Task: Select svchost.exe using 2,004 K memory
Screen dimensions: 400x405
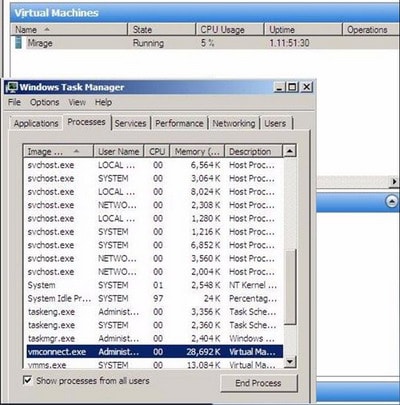Action: (155, 272)
